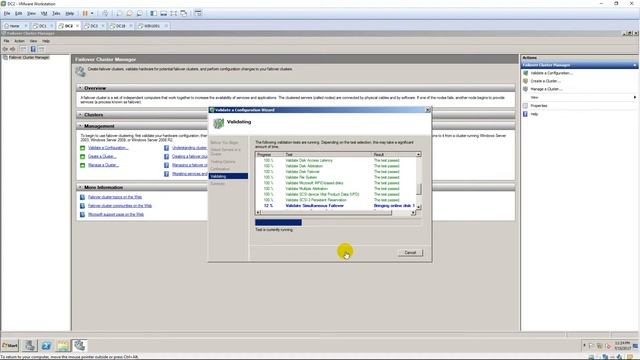This screenshot has width=640, height=360.
Task: Click Manage a Cluster link in Management
Action: click(x=103, y=165)
